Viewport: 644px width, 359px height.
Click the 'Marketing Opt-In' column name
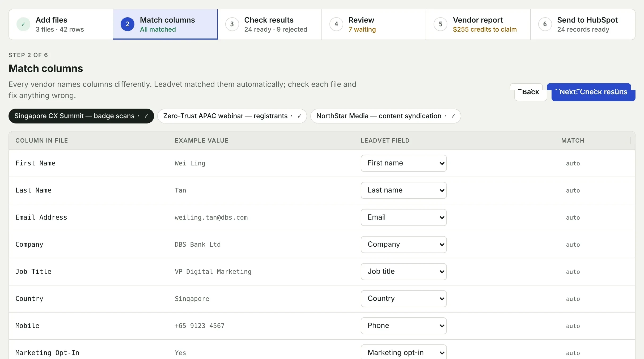pyautogui.click(x=47, y=353)
